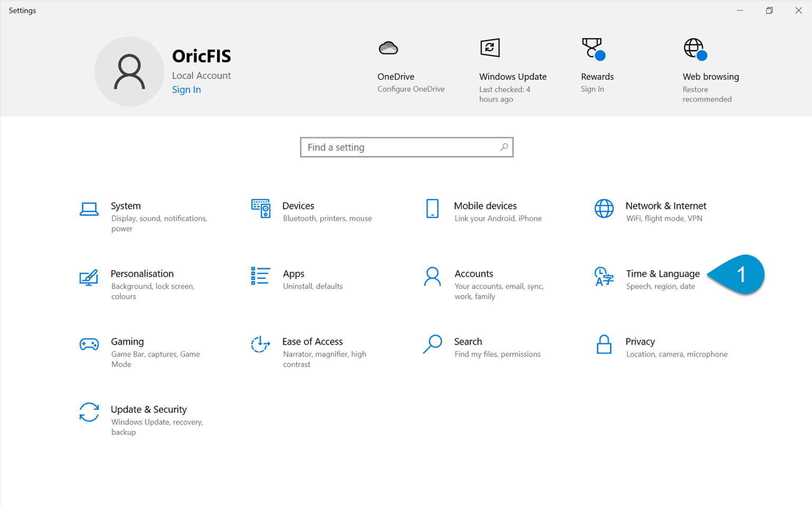Click 'Location, camera, microphone' description
This screenshot has width=812, height=507.
(x=677, y=354)
